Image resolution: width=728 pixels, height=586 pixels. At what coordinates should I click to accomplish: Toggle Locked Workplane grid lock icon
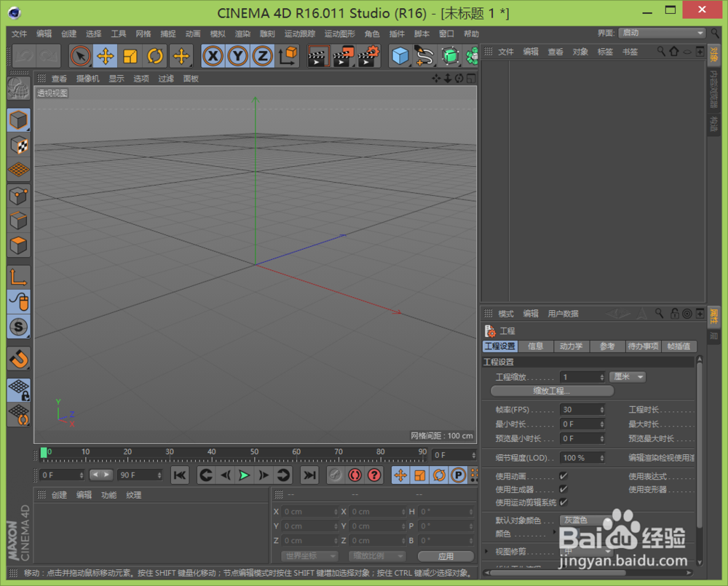[x=19, y=390]
